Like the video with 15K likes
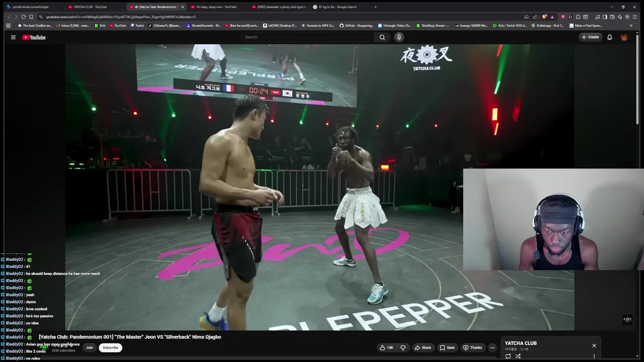This screenshot has width=644, height=362. [x=386, y=347]
